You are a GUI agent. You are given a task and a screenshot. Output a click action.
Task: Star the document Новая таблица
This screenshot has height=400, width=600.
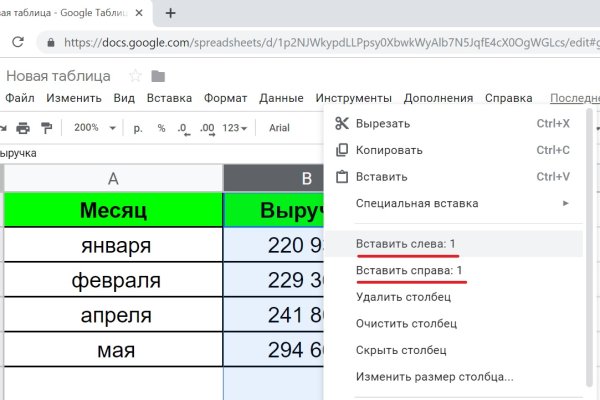pos(135,77)
